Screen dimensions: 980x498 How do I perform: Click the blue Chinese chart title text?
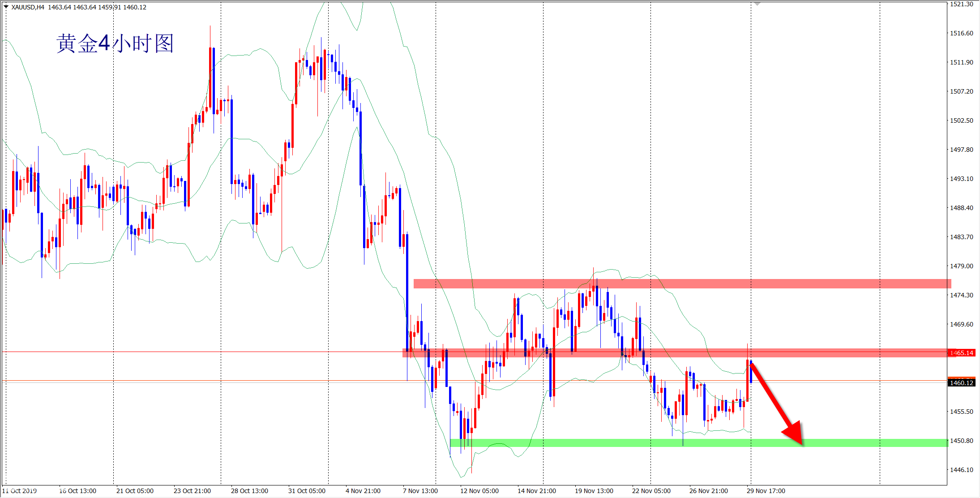[115, 44]
